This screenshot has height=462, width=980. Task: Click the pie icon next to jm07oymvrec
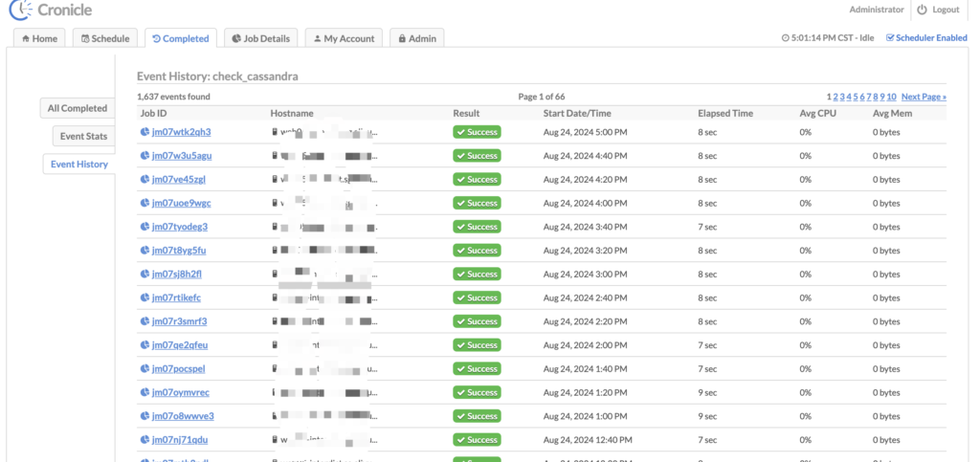click(145, 393)
